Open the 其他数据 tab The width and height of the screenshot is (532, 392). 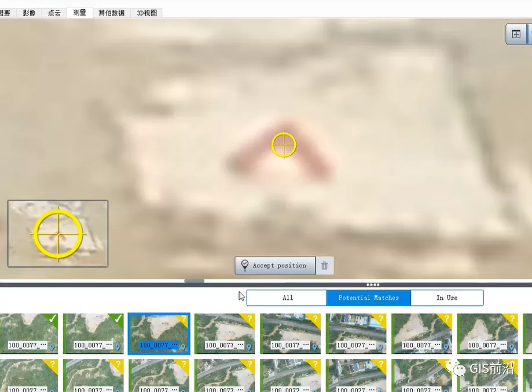coord(111,12)
